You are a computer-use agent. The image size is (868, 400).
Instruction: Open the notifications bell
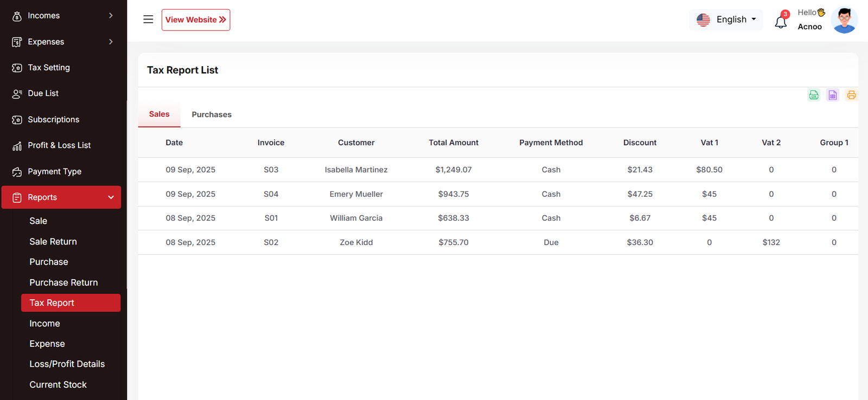781,22
